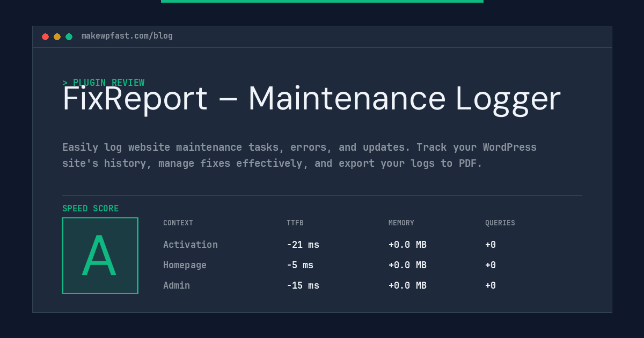Click the makewpfast.com/blog address text
Viewport: 644px width, 338px height.
[x=127, y=36]
